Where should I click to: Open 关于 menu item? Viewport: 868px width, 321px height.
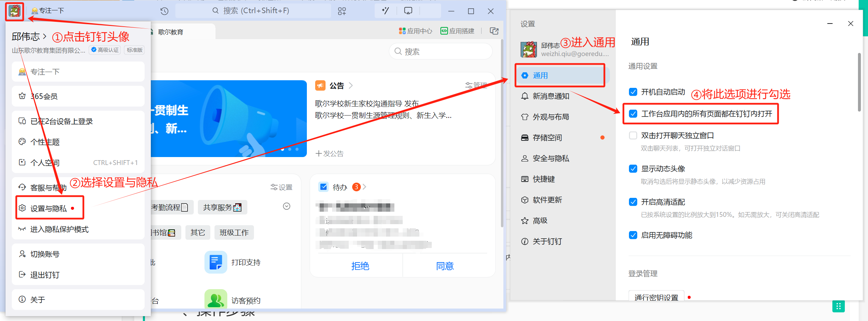[78, 300]
